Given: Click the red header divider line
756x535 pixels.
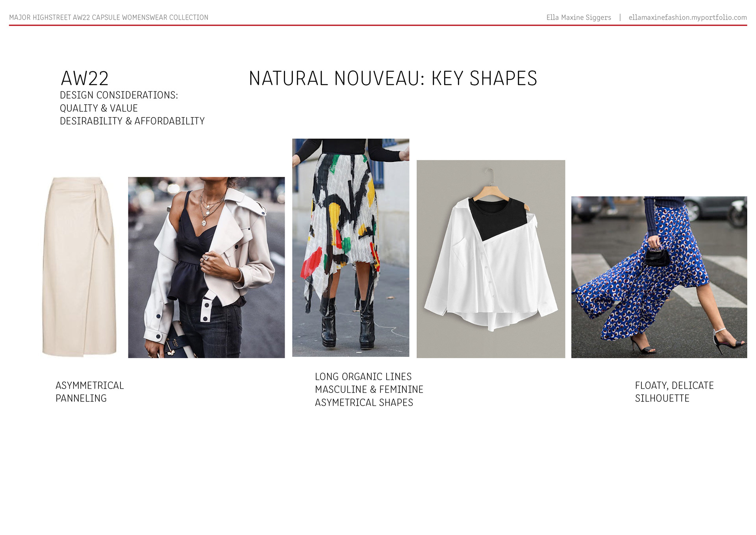Looking at the screenshot, I should tap(378, 25).
